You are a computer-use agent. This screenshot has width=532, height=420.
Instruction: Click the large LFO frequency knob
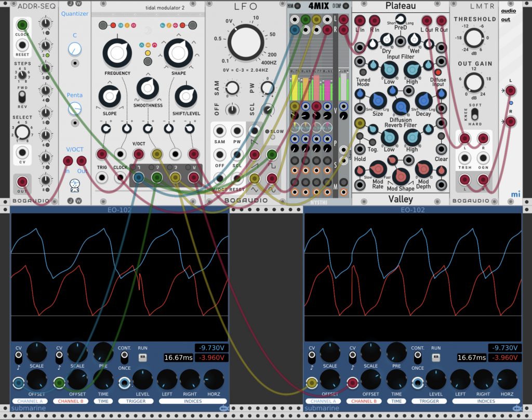[x=246, y=43]
